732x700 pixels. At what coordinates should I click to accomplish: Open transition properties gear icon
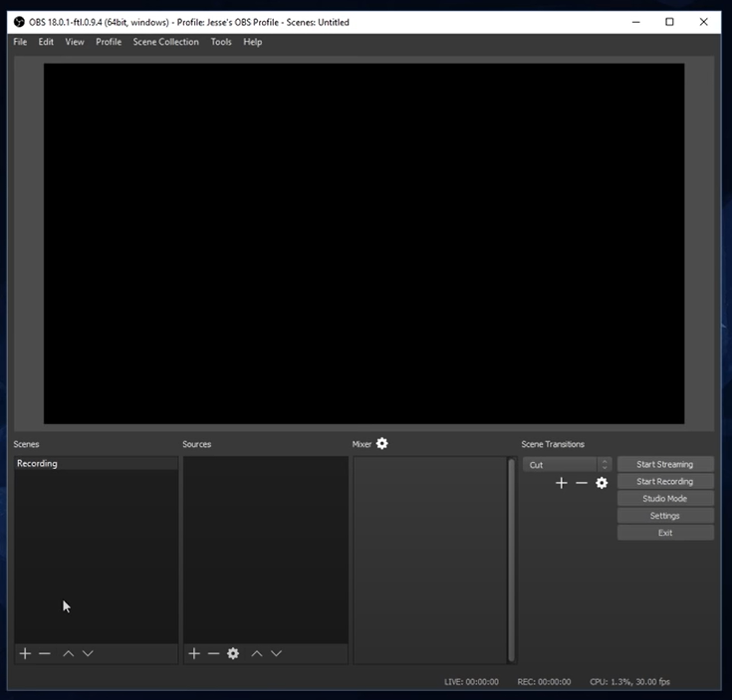click(602, 483)
